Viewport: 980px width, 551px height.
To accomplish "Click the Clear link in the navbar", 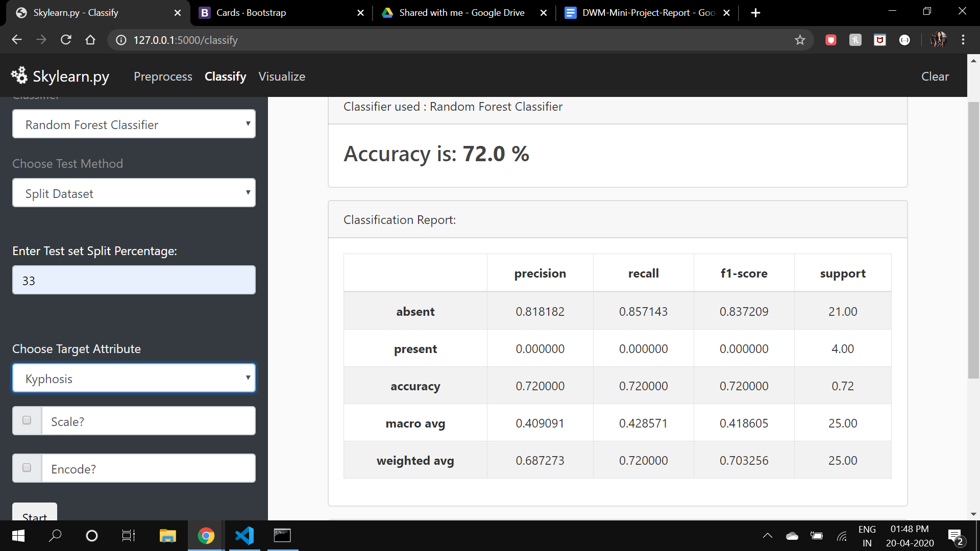I will tap(935, 77).
